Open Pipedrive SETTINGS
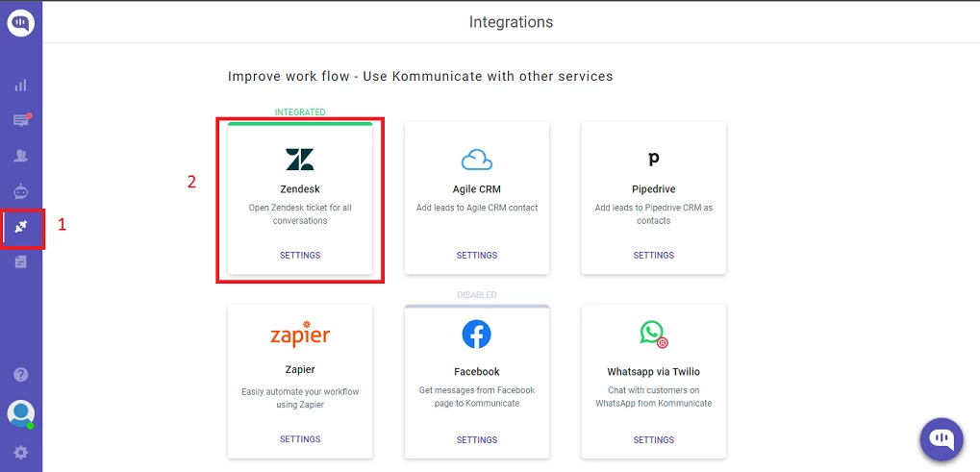Screen dimensions: 980x472 point(654,256)
